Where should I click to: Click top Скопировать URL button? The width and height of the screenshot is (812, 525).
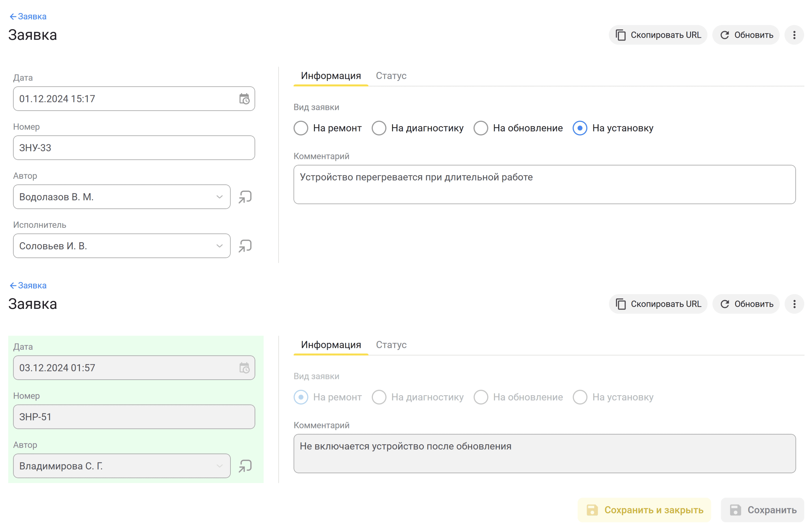(658, 35)
